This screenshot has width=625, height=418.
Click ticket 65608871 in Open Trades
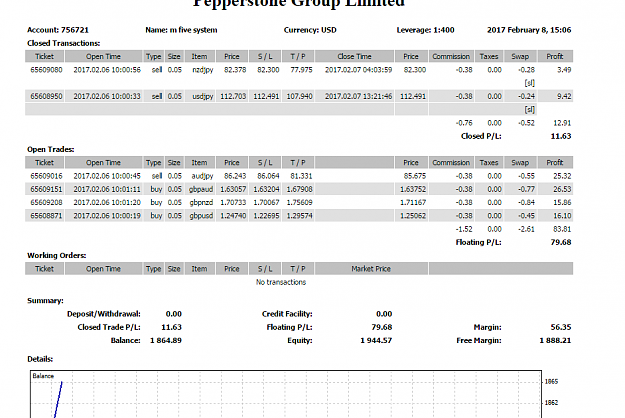click(x=46, y=216)
